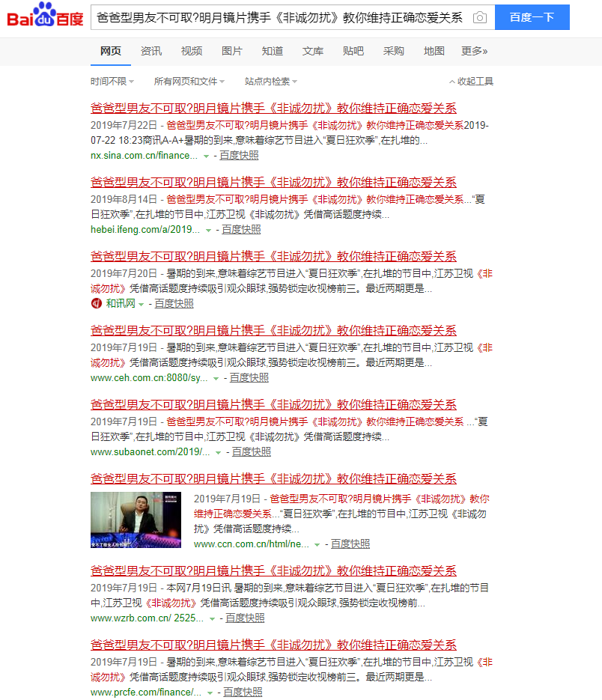Click the www.prcfe.com/finance source URL
Viewport: 602px width, 700px height.
(x=146, y=692)
